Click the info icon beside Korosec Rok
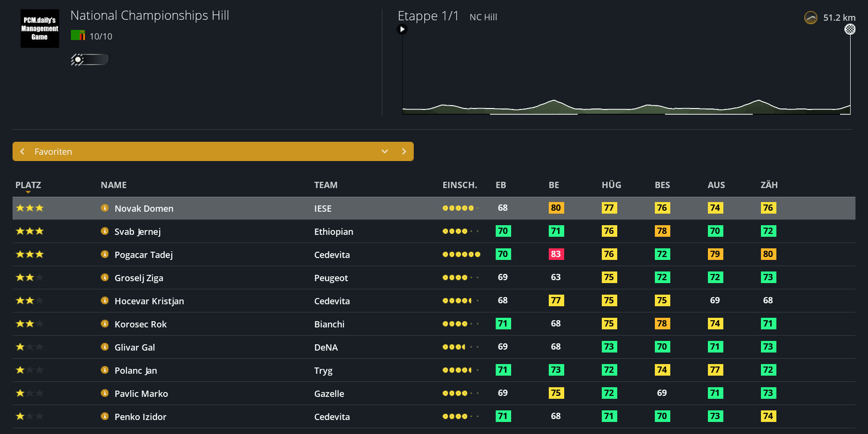The height and width of the screenshot is (434, 868). (105, 324)
